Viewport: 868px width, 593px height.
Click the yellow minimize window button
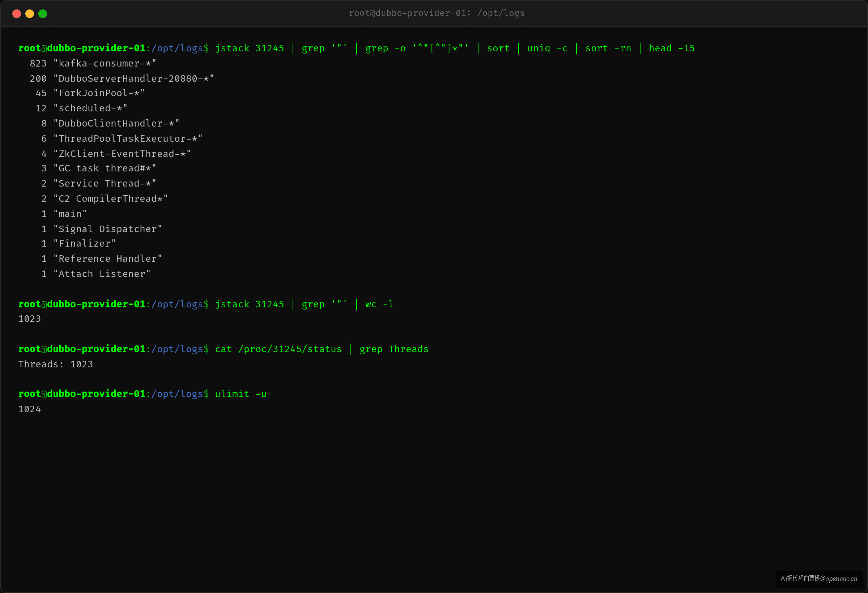(30, 14)
